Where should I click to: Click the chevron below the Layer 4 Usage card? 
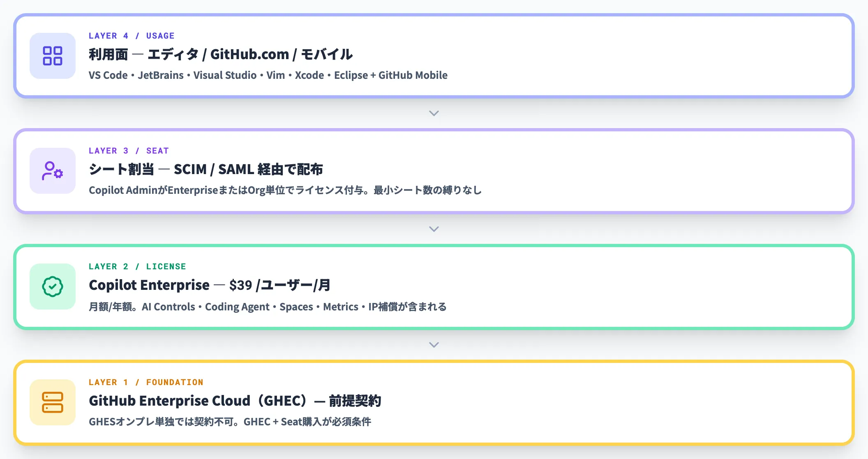tap(434, 113)
